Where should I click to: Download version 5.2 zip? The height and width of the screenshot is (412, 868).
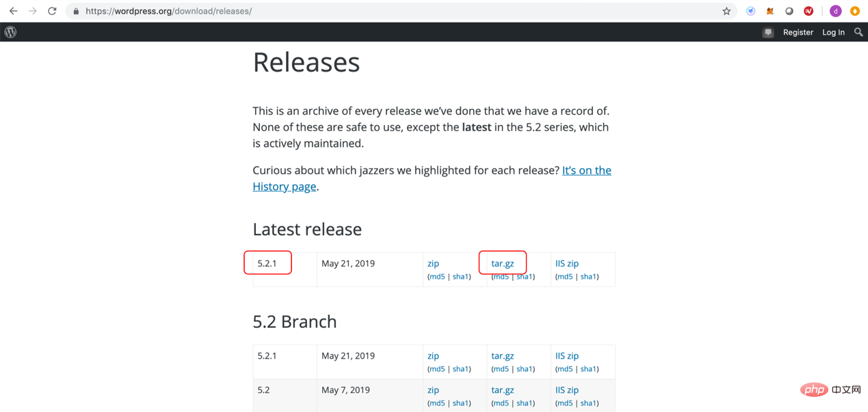[433, 389]
